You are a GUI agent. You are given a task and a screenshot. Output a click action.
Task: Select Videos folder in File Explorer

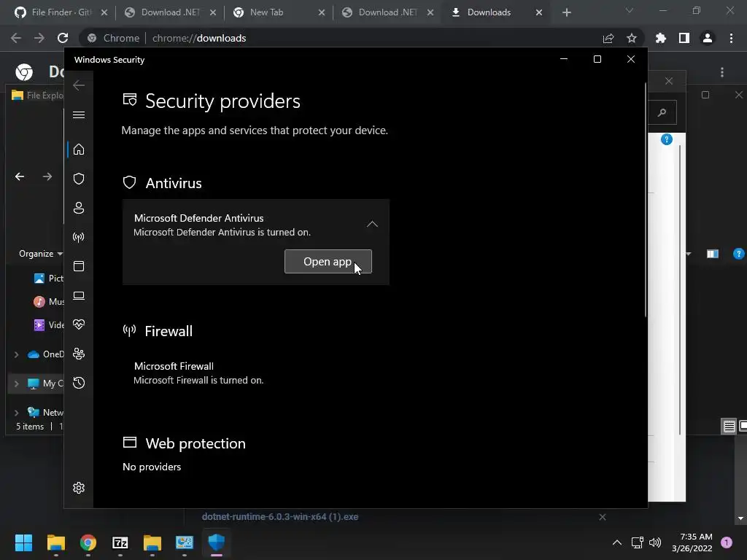[x=49, y=324]
